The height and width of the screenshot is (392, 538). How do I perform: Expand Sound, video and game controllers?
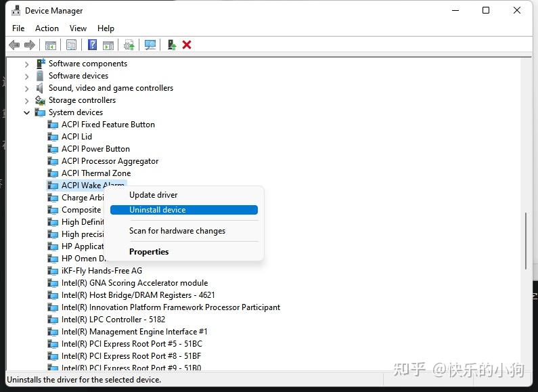pyautogui.click(x=26, y=89)
